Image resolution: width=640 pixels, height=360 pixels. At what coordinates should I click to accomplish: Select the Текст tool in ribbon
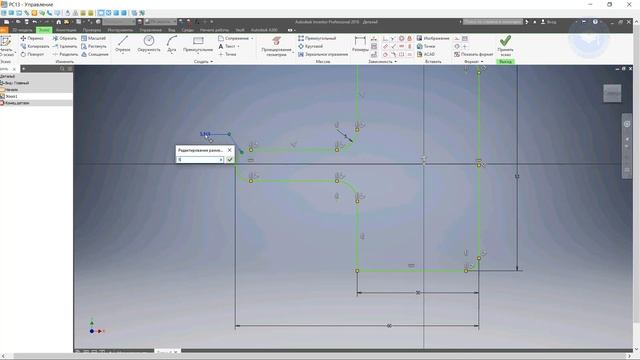(227, 46)
